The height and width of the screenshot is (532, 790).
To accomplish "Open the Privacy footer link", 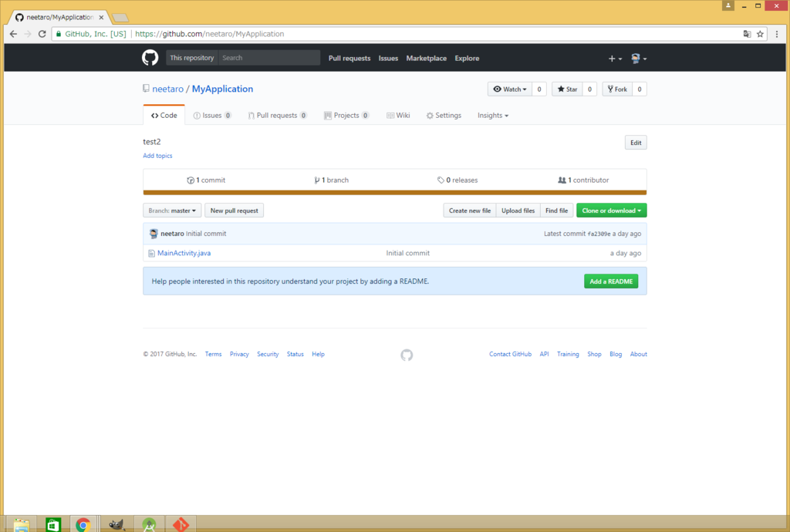I will click(x=239, y=355).
